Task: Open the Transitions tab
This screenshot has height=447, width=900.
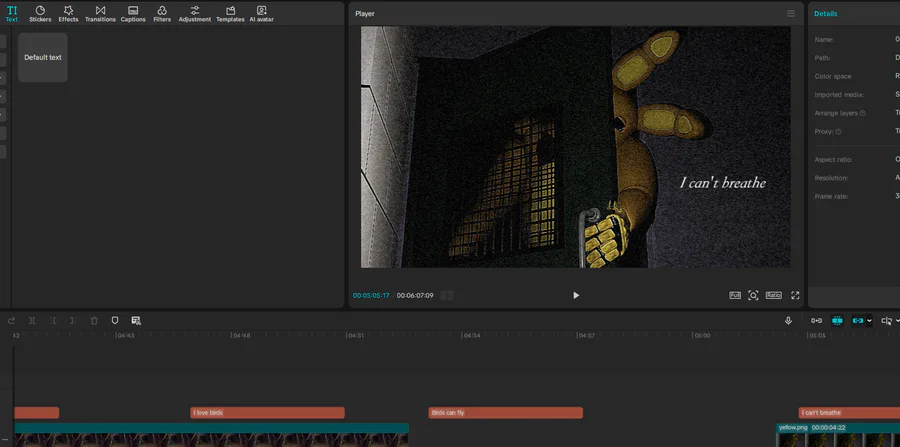Action: [100, 14]
